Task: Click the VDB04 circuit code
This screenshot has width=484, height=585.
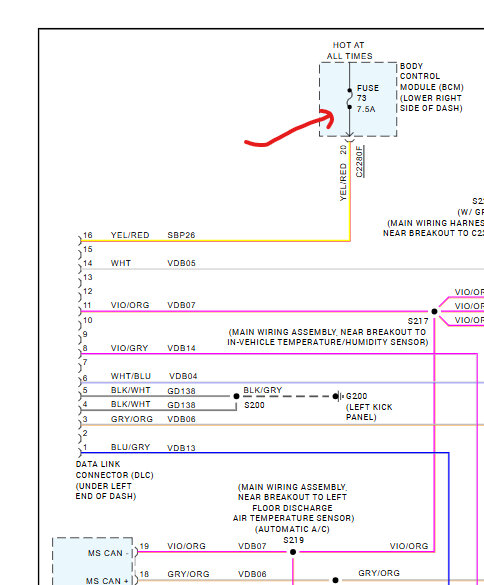Action: (x=183, y=376)
